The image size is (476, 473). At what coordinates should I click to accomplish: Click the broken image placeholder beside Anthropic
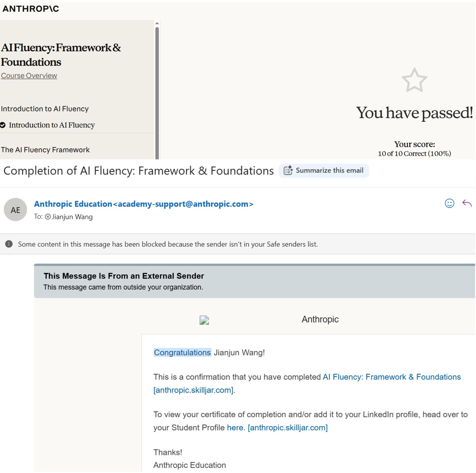[x=204, y=320]
